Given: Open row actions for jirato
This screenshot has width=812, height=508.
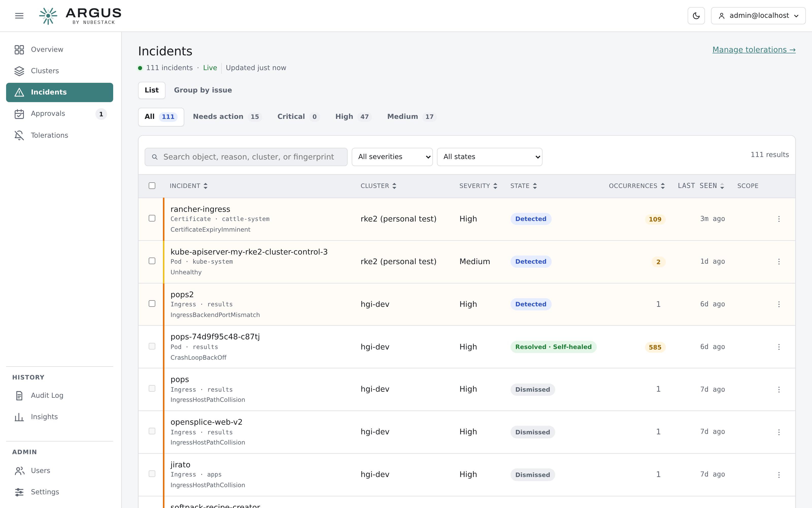Looking at the screenshot, I should 779,475.
